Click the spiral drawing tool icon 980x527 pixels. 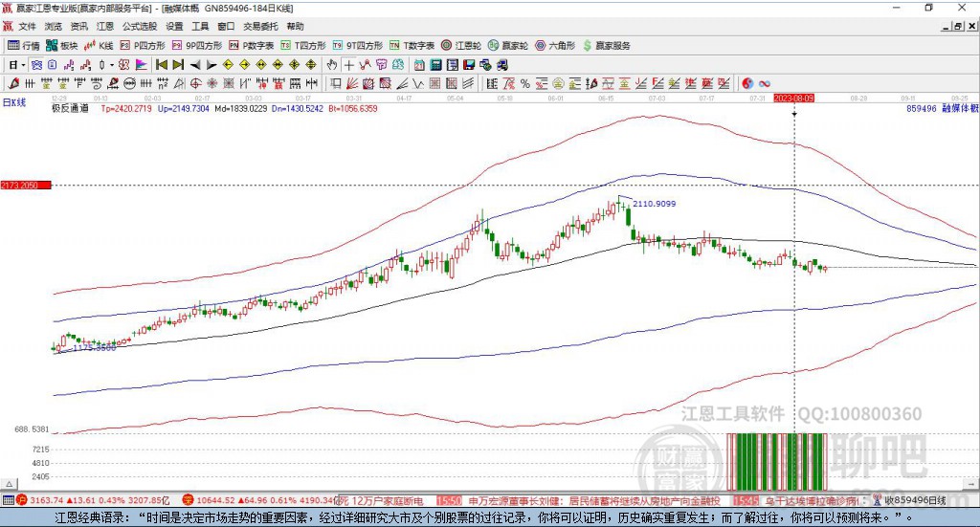(97, 83)
